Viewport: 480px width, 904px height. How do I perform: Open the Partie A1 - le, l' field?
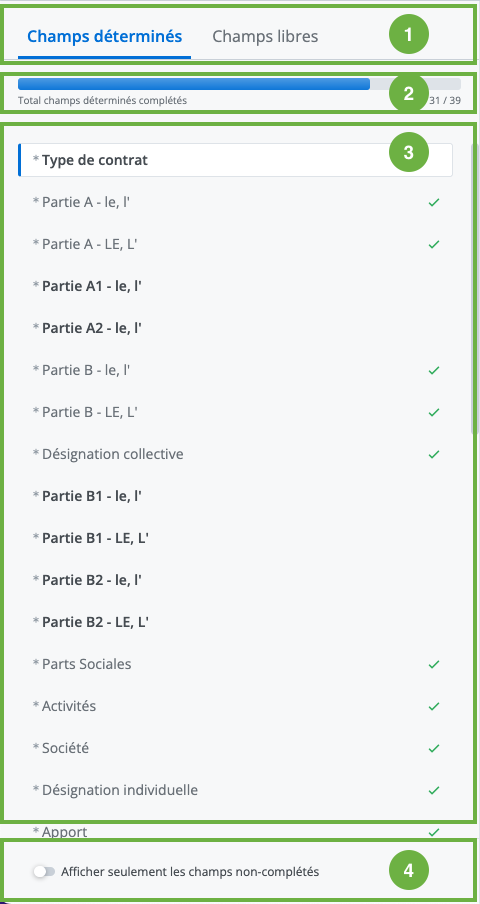point(235,286)
